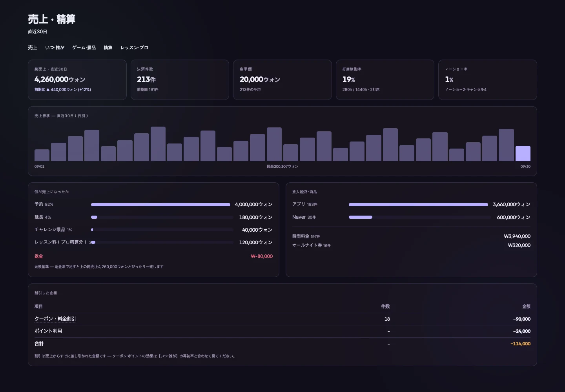Click the first bar above 09/01
Screen dimensions: 565x392
[x=42, y=155]
